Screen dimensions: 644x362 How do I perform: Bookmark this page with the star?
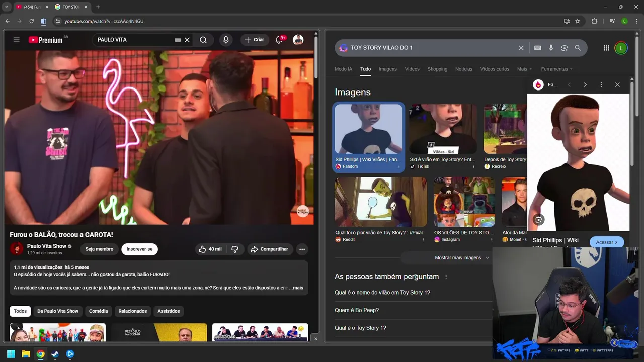(578, 21)
